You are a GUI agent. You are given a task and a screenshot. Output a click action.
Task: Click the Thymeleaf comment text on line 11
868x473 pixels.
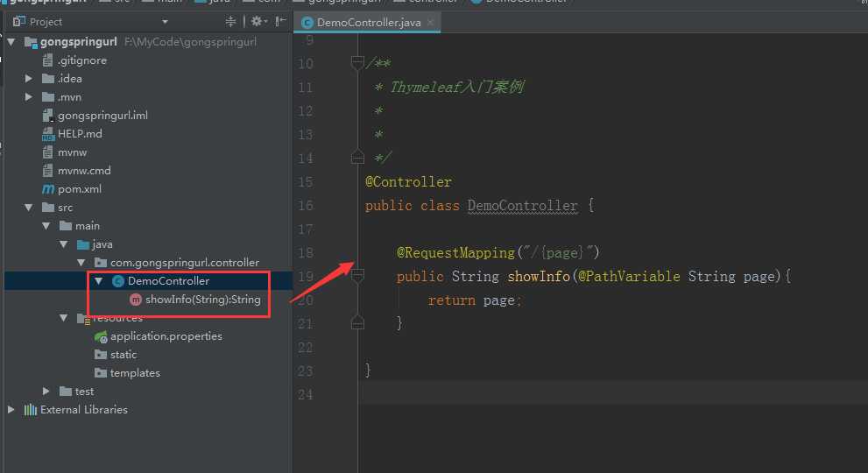456,87
